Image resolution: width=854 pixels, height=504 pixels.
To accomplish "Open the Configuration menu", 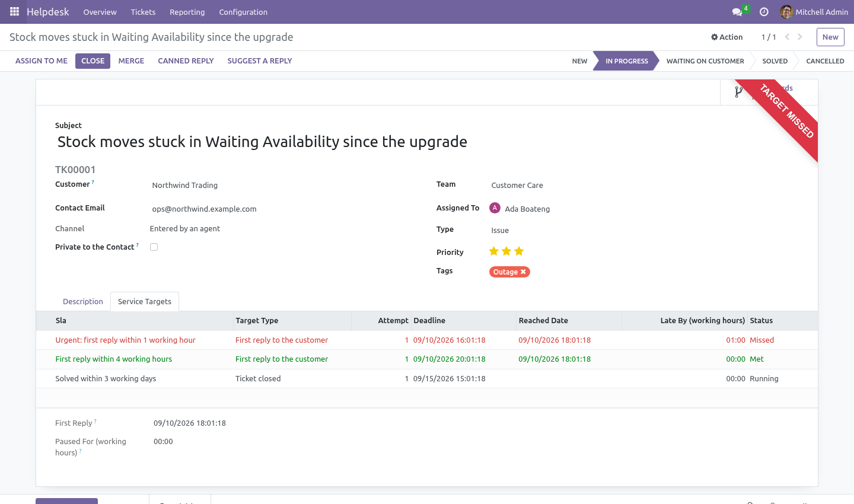I will coord(243,12).
